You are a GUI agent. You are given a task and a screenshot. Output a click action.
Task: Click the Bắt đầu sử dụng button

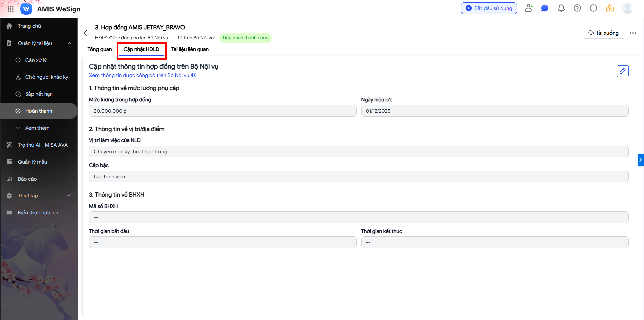(x=489, y=8)
